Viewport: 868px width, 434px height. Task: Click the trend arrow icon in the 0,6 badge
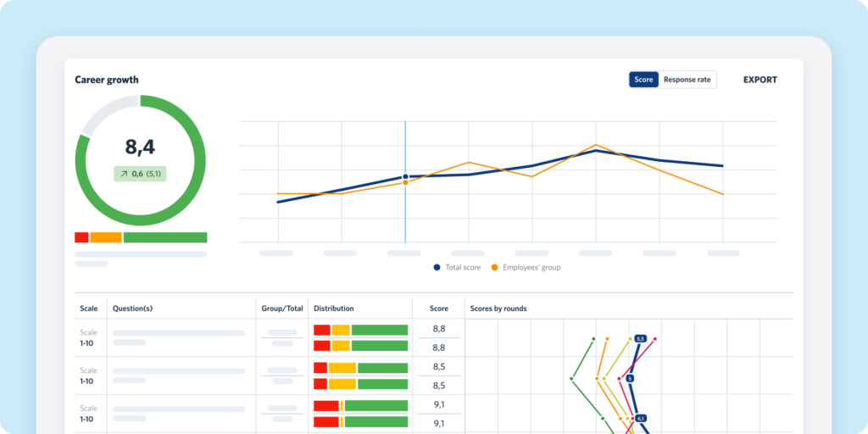coord(124,174)
